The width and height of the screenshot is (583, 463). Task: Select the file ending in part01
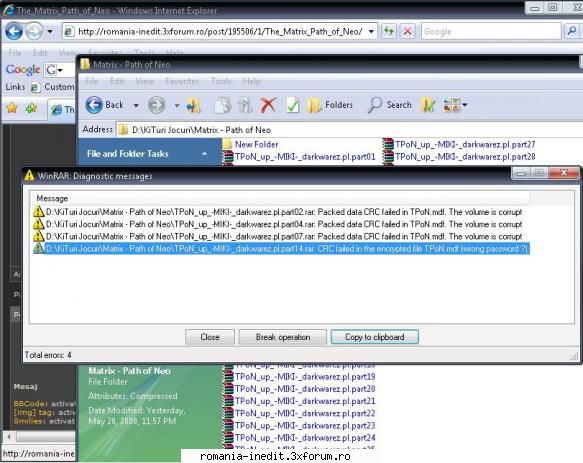pos(299,157)
